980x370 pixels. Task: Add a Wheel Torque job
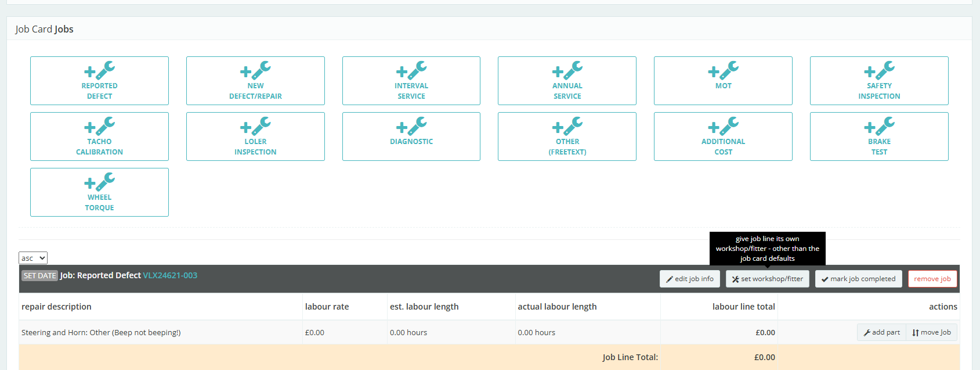99,192
